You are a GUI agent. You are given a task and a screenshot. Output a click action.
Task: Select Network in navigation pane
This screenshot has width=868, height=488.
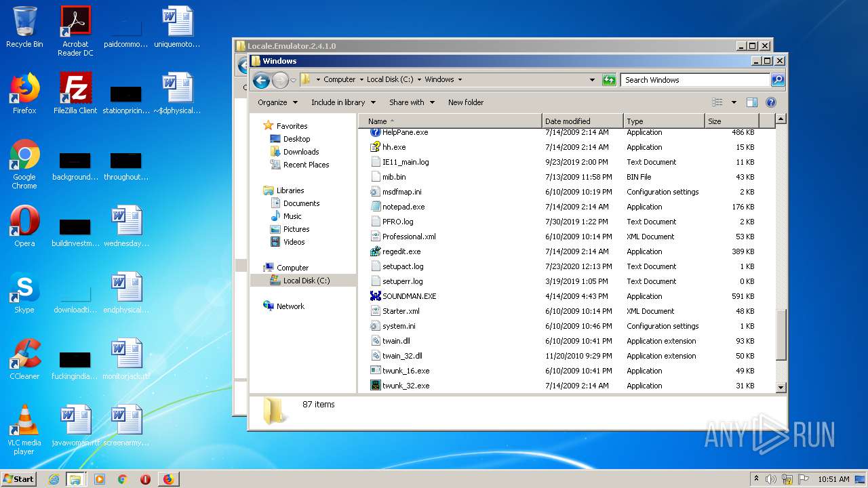pos(290,306)
